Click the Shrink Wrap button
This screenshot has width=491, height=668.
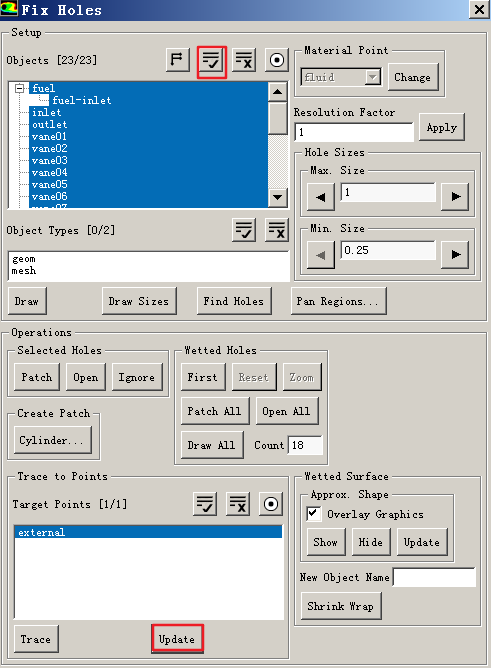(341, 606)
